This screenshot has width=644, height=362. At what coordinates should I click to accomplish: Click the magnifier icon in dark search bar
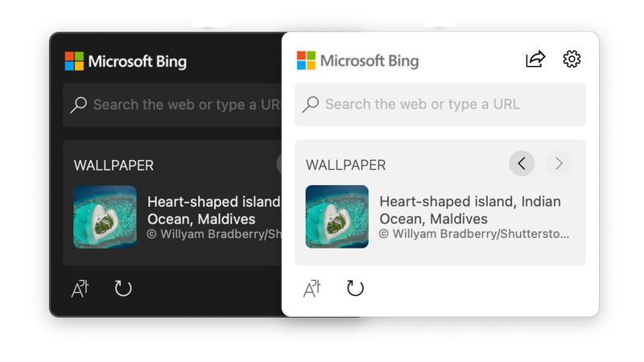pyautogui.click(x=79, y=105)
